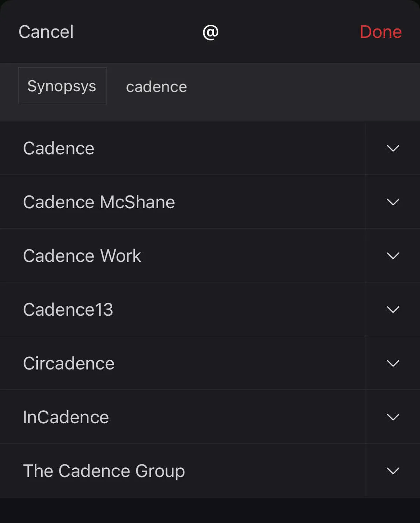Click the cadence search text field
Viewport: 420px width, 523px height.
click(156, 87)
